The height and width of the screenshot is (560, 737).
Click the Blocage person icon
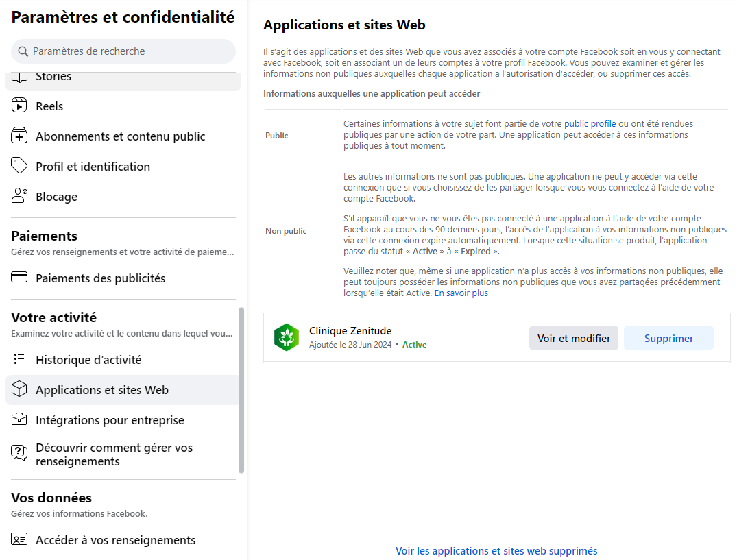(x=19, y=197)
